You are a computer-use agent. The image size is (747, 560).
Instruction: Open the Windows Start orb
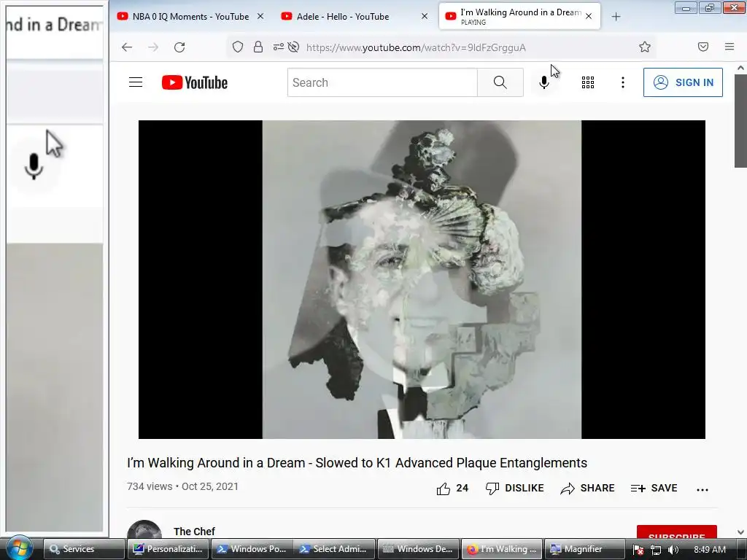pyautogui.click(x=19, y=548)
